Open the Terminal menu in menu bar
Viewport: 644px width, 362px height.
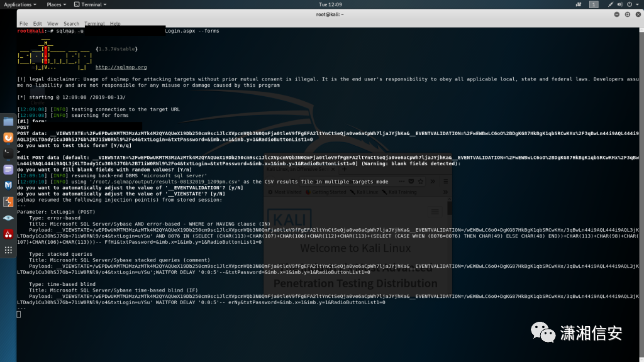(x=94, y=24)
